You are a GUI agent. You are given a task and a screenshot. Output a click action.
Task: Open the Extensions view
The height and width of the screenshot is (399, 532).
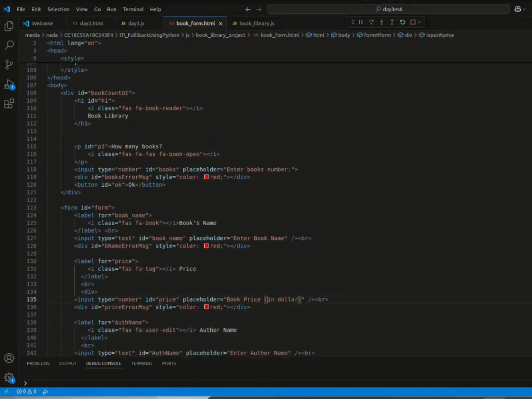(x=9, y=103)
